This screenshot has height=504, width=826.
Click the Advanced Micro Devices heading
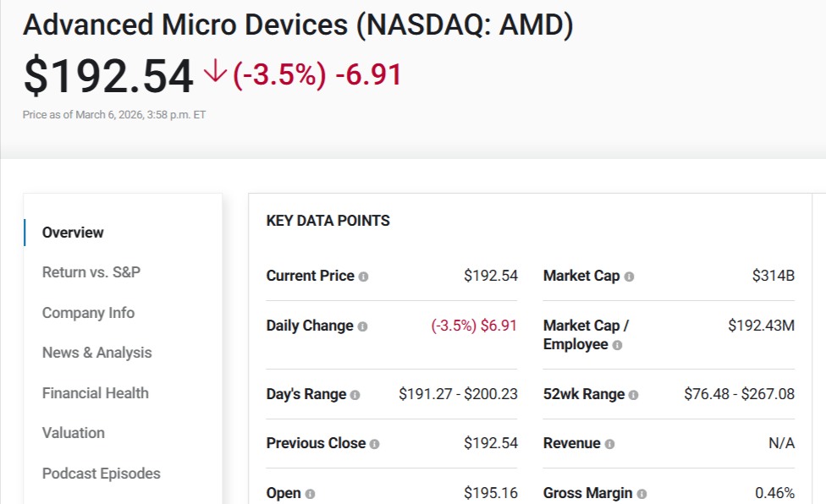[x=298, y=25]
